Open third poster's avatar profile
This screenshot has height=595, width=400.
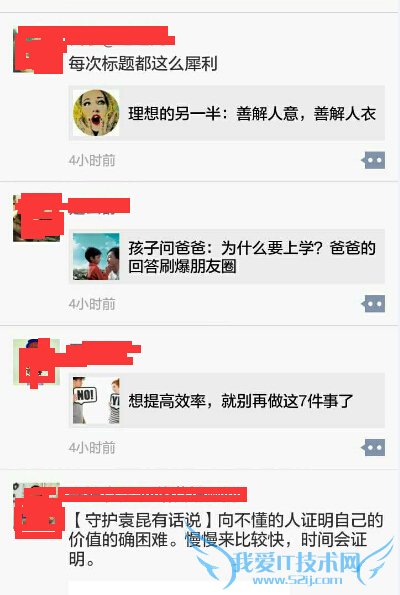pos(37,362)
